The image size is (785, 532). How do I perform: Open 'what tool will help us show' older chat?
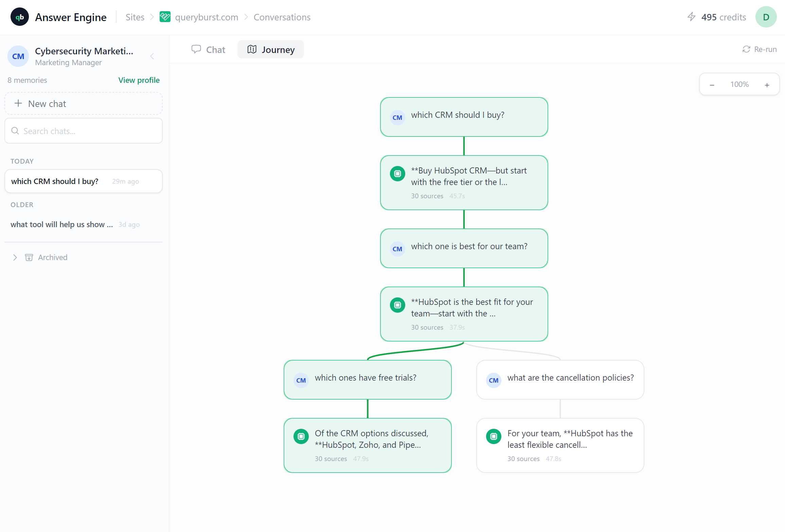[84, 224]
